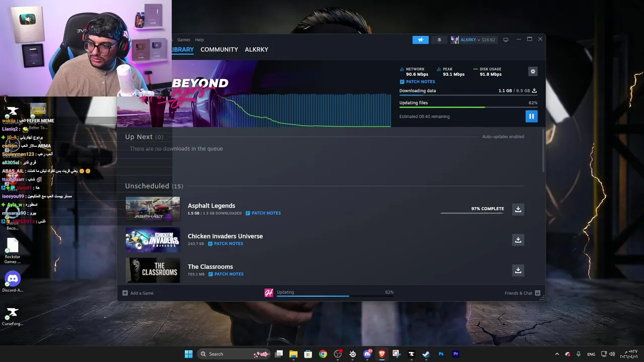Open downloads settings gear icon

[x=533, y=71]
